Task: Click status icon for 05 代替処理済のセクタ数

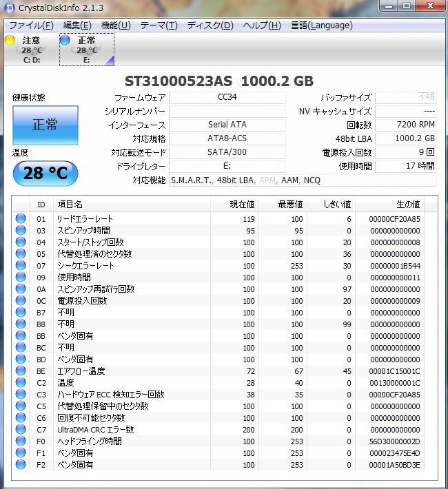Action: pos(21,253)
